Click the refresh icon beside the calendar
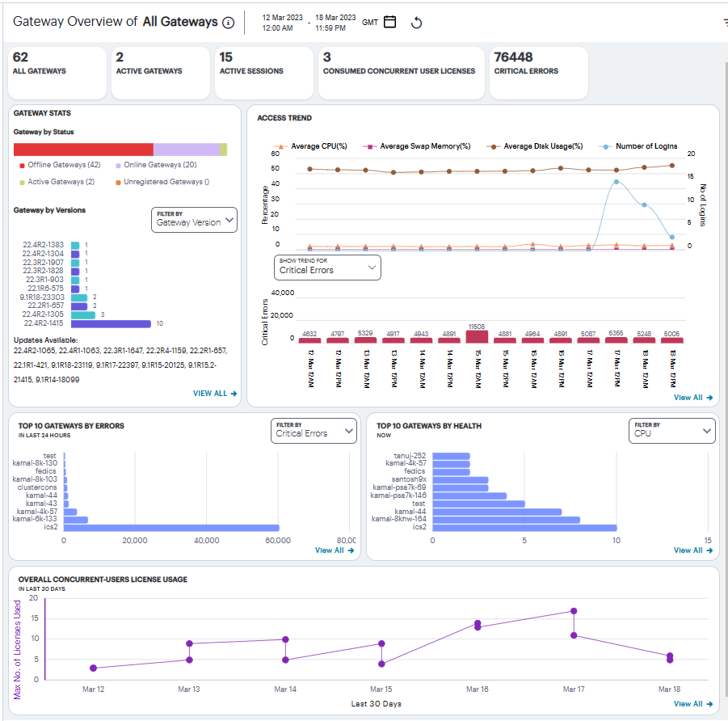728x721 pixels. pos(416,23)
